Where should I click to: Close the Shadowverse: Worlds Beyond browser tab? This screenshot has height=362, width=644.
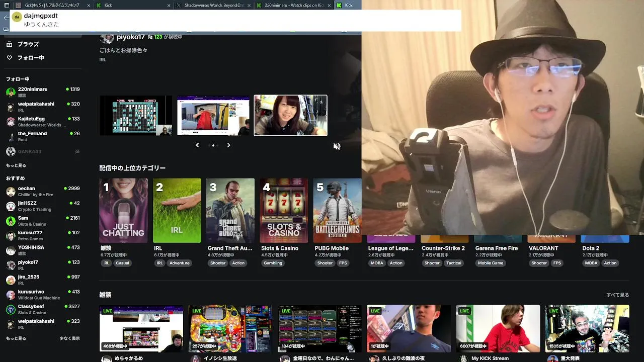tap(250, 5)
